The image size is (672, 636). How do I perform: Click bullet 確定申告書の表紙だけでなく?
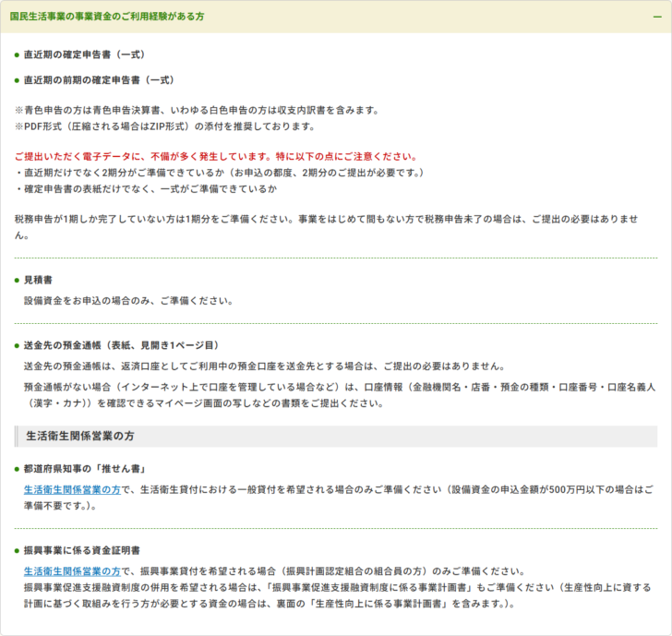(146, 189)
